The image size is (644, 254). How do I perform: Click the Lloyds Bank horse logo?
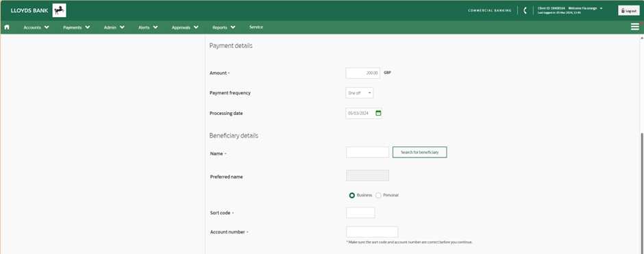point(59,10)
